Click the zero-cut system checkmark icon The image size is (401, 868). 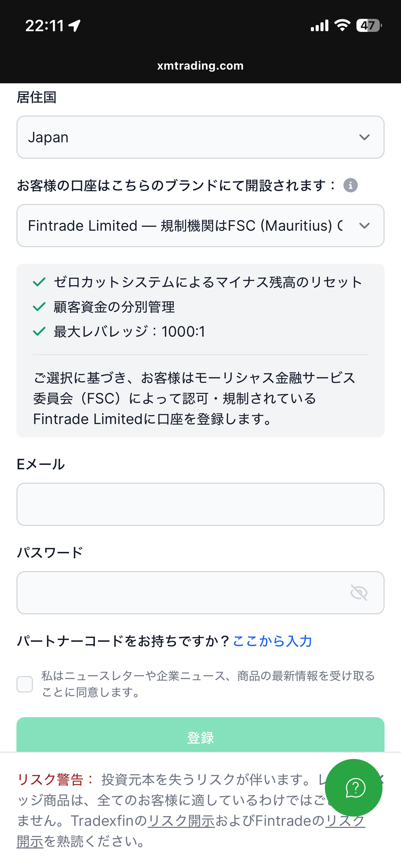tap(39, 282)
